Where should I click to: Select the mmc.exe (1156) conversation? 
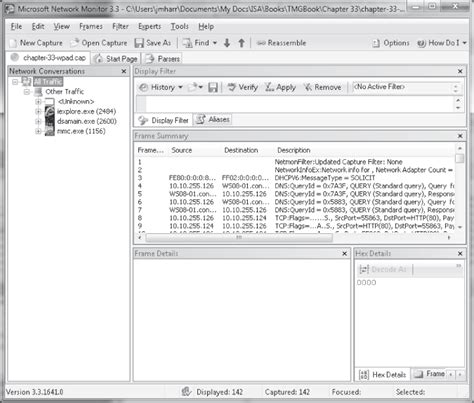coord(81,131)
